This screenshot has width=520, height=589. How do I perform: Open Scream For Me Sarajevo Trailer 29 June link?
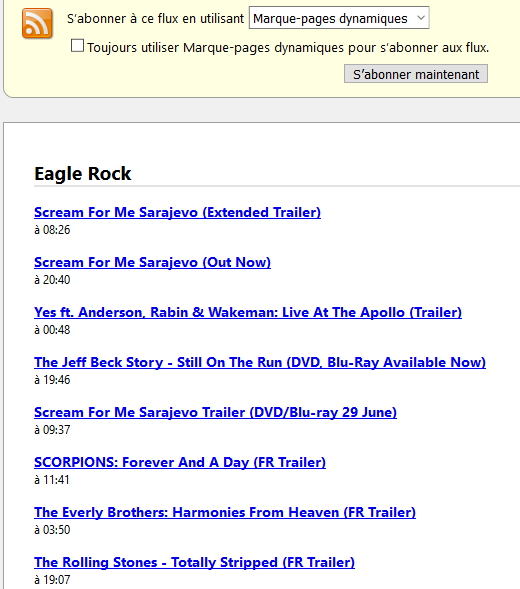coord(215,412)
